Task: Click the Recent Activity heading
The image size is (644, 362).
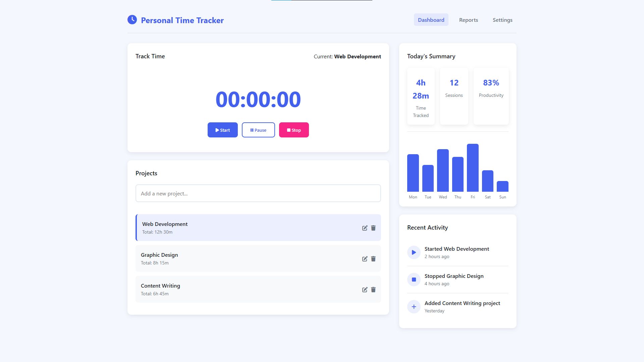Action: coord(427,228)
